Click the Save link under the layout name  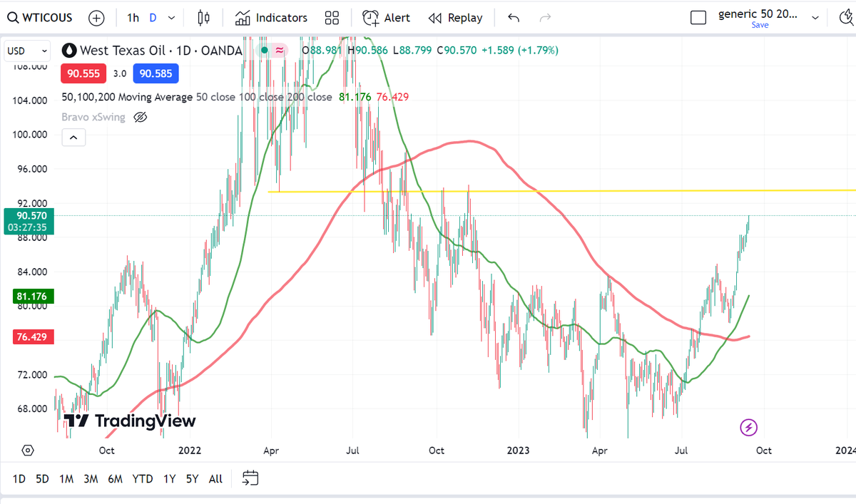[x=760, y=25]
